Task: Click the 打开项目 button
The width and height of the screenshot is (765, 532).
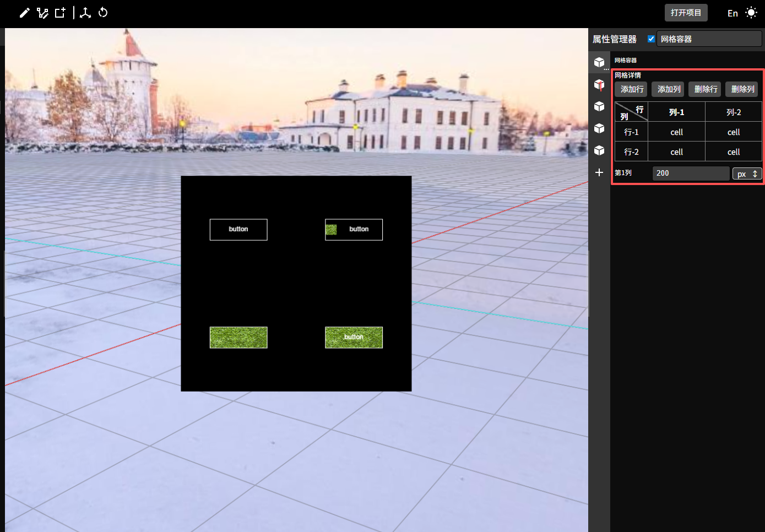Action: (686, 13)
